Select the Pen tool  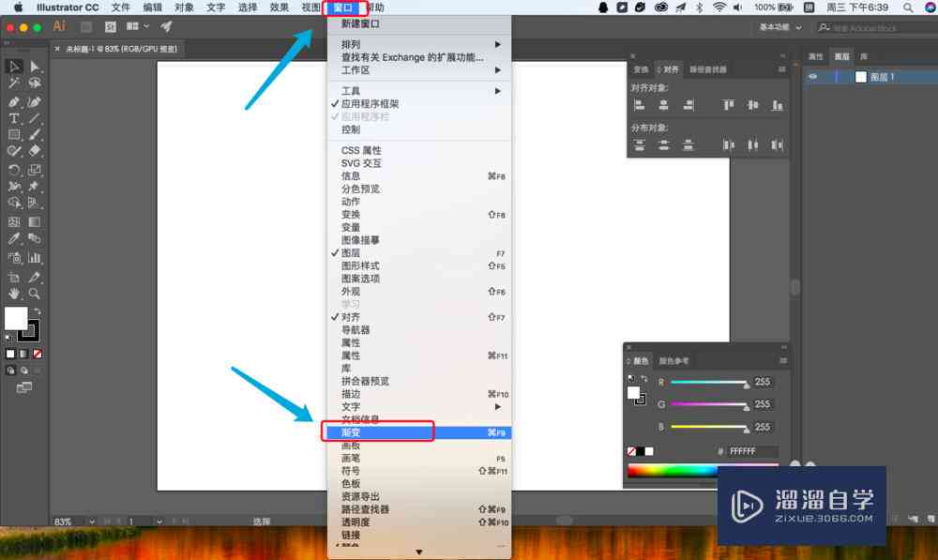click(14, 101)
